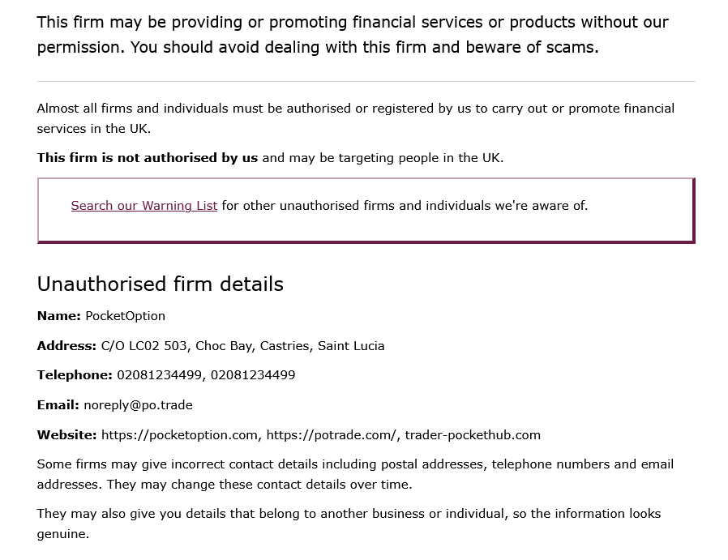Click the https://pocketoption.com website text

click(x=179, y=435)
